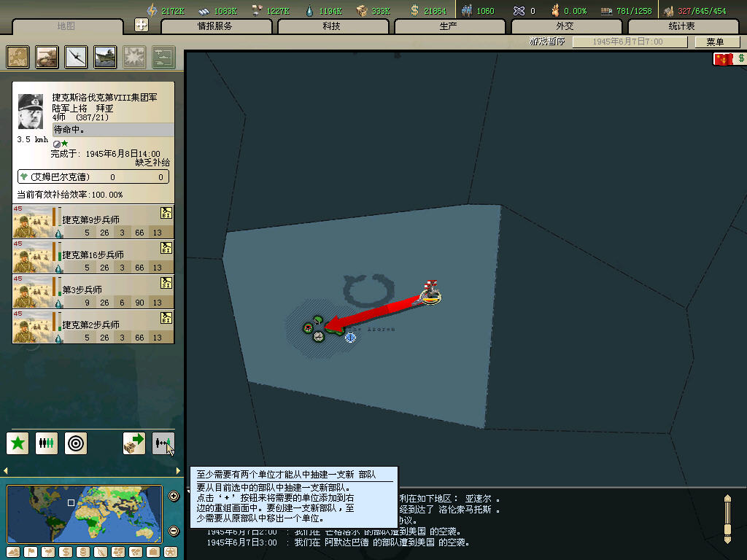
Task: Open the 情报服务 tab
Action: tap(215, 26)
